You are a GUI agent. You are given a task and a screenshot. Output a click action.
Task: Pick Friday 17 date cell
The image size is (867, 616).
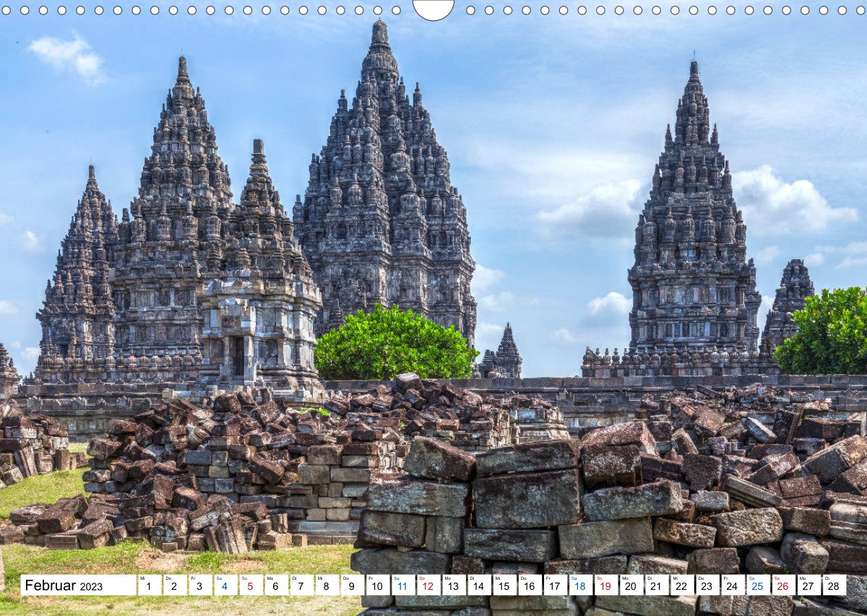(x=554, y=585)
